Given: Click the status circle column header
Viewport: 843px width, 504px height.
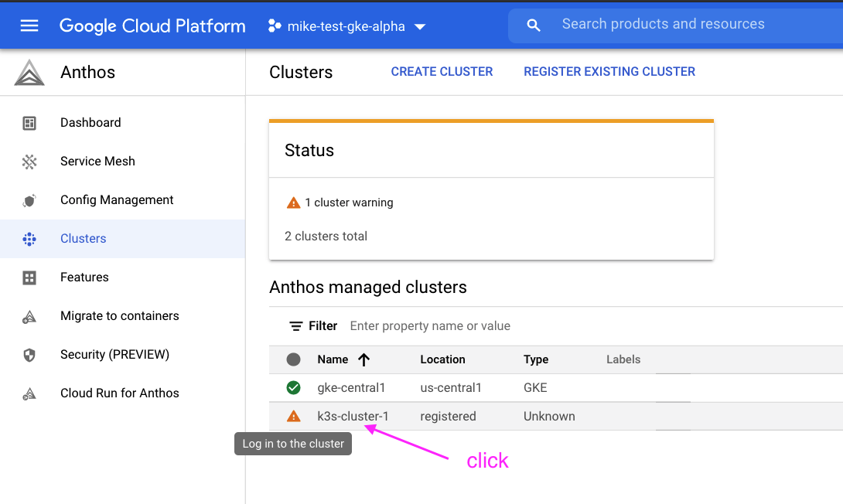Looking at the screenshot, I should (x=294, y=359).
